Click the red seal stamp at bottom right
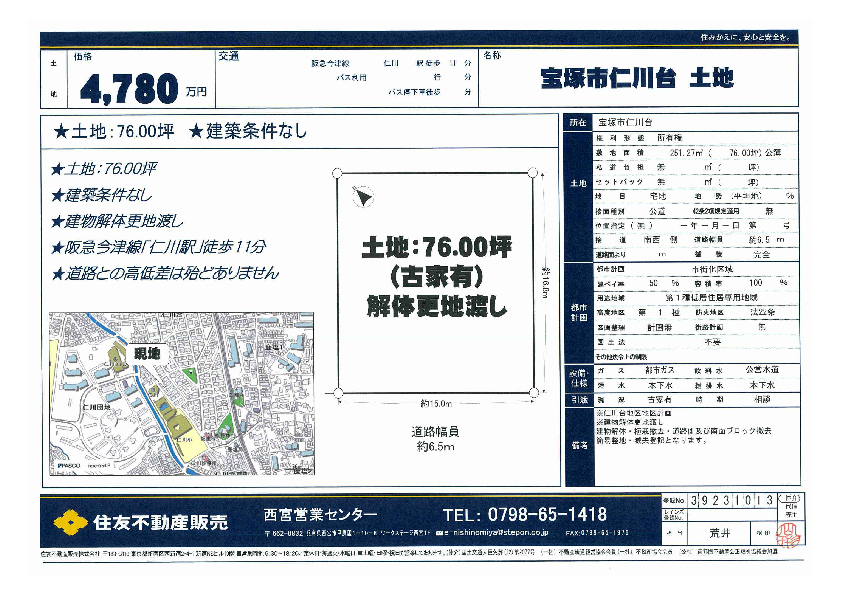The image size is (842, 595). click(789, 530)
